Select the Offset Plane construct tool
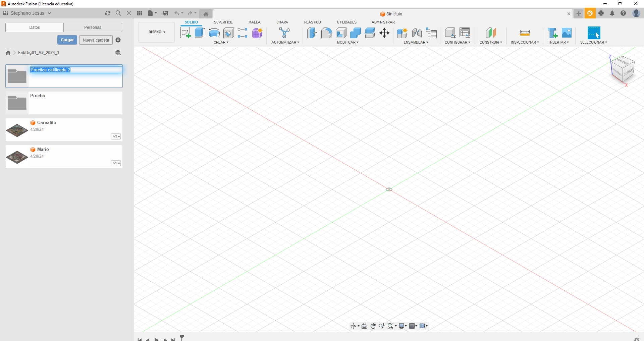Image resolution: width=644 pixels, height=341 pixels. tap(491, 33)
